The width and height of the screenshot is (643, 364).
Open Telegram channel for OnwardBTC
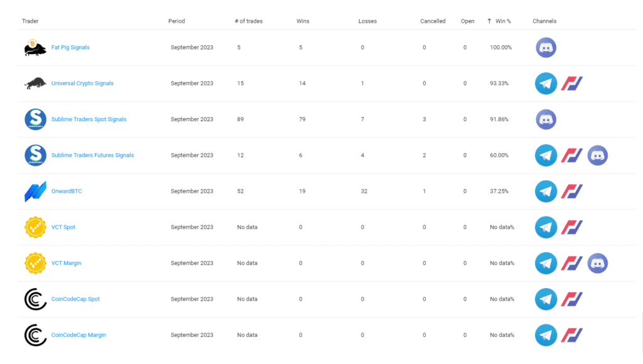546,191
